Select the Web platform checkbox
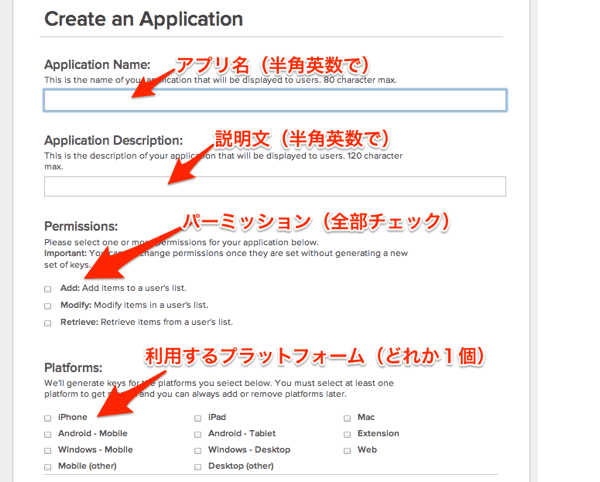 click(x=348, y=450)
